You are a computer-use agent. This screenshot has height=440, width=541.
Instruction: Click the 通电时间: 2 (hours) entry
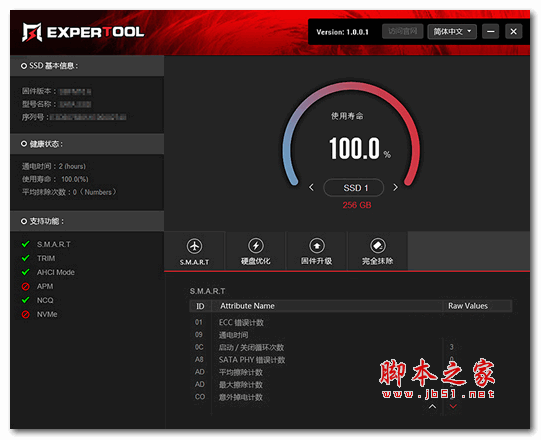54,166
